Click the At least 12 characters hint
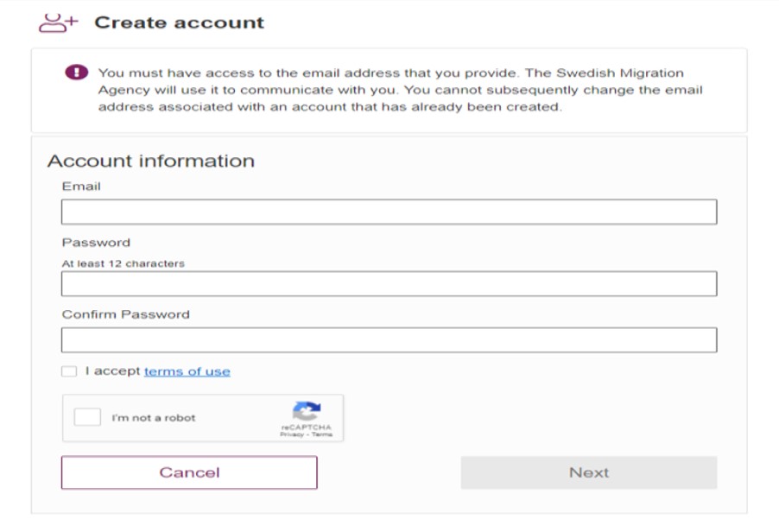 click(123, 263)
